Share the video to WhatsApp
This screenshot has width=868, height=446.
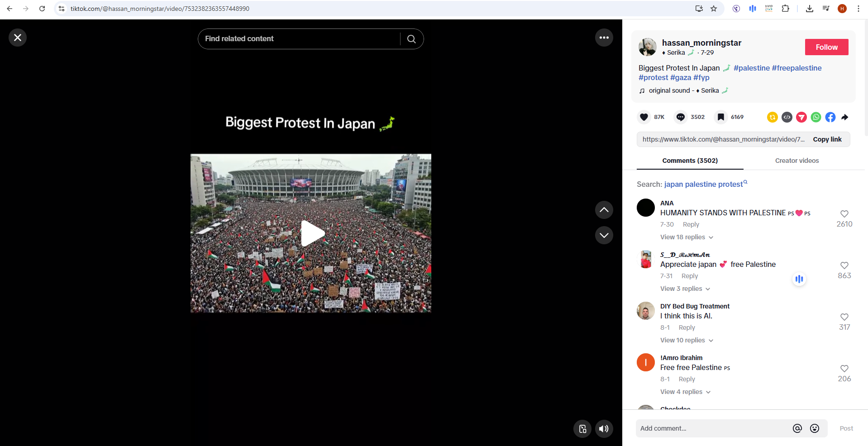(x=816, y=117)
